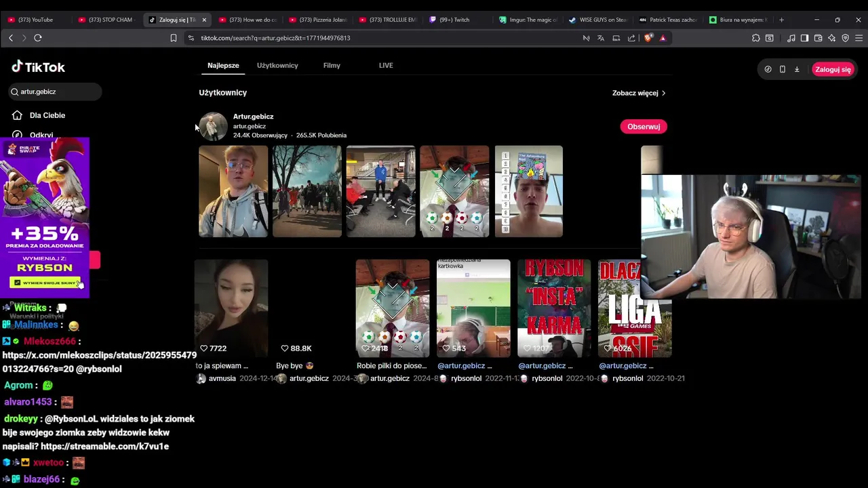Open site settings icon in address bar
868x488 pixels.
click(191, 38)
